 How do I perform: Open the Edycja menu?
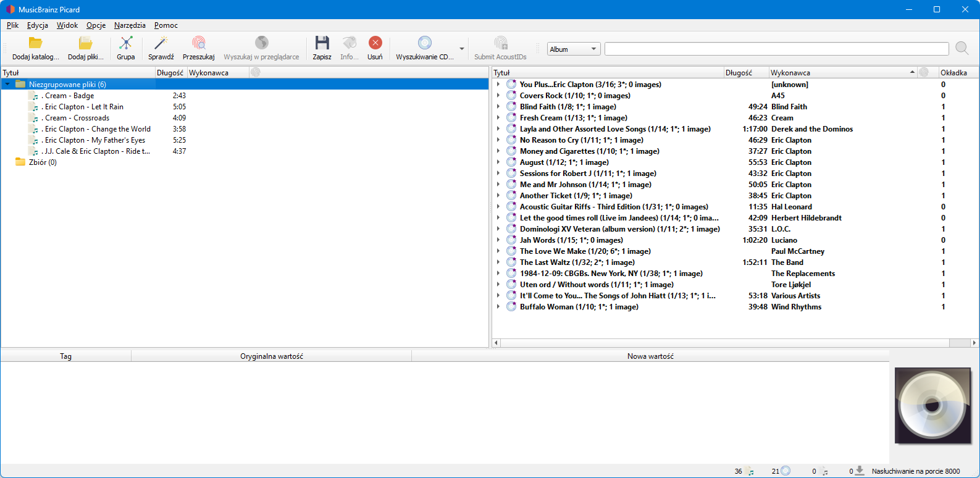point(38,25)
